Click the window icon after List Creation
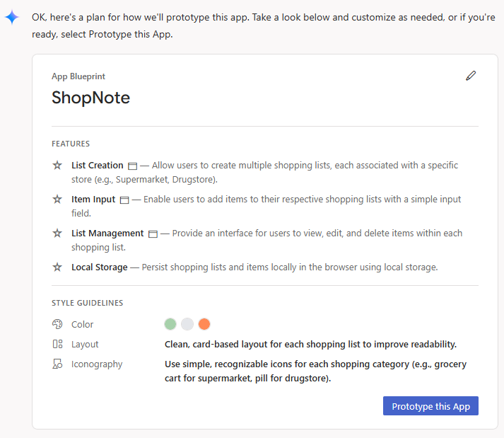The height and width of the screenshot is (438, 504). point(132,166)
